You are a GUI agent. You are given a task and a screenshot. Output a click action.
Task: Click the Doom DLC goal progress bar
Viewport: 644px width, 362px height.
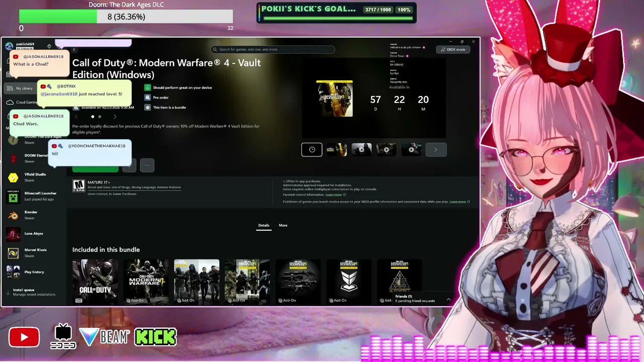point(126,17)
